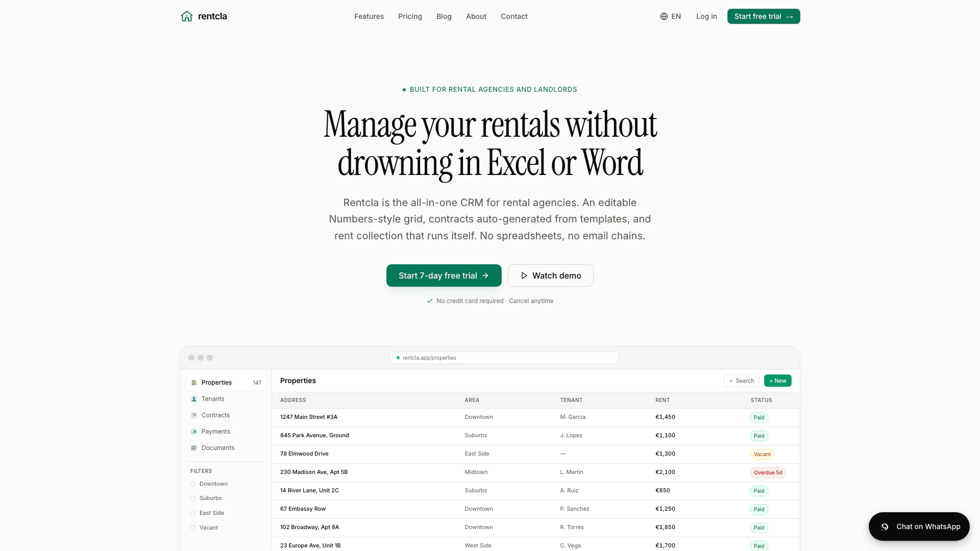This screenshot has height=551, width=980.
Task: Open the Features nav item
Action: (369, 16)
